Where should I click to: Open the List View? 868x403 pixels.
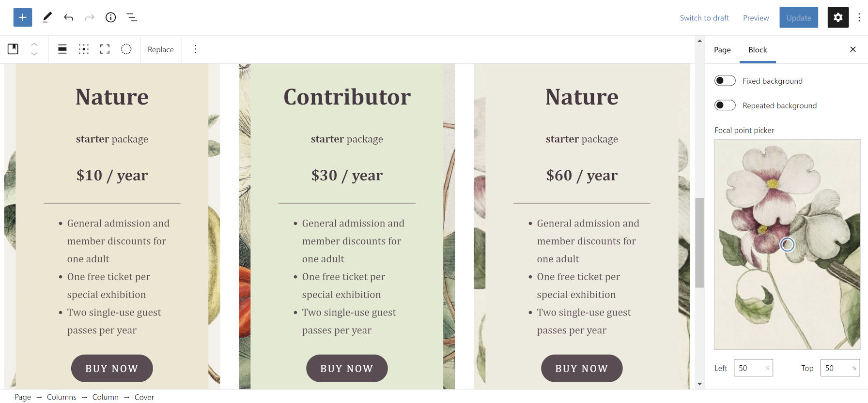(x=131, y=17)
